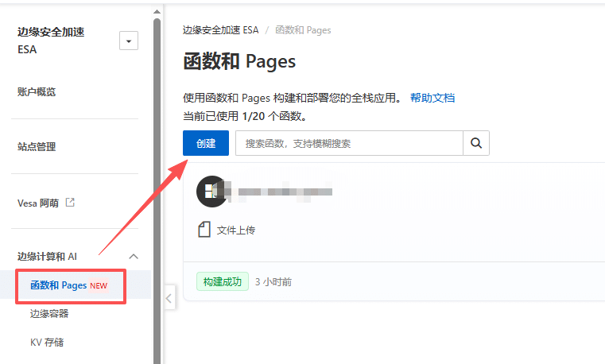This screenshot has height=364, width=605.
Task: Select the 边缘计算和 AI section header
Action: 47,257
